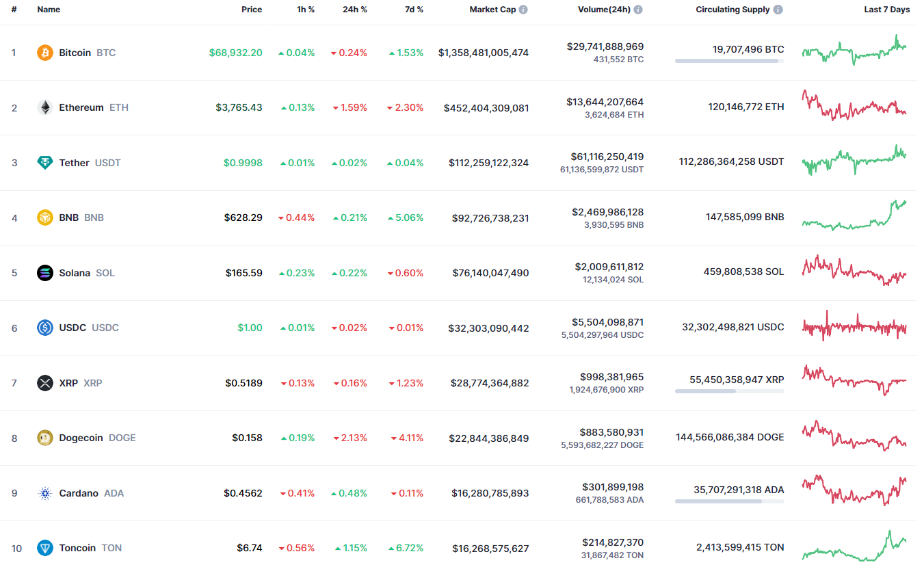Screen dimensions: 924x567
Task: Click the Toncoin logo icon
Action: click(x=45, y=548)
